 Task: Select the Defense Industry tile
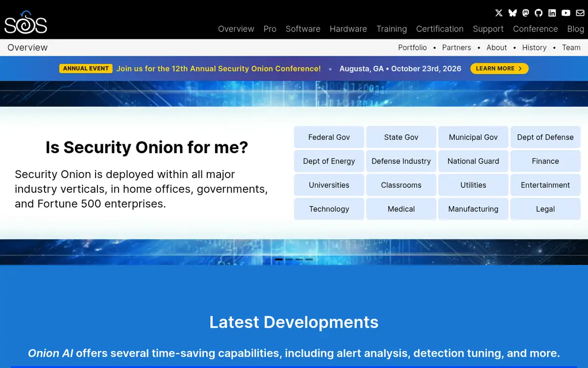click(x=401, y=161)
